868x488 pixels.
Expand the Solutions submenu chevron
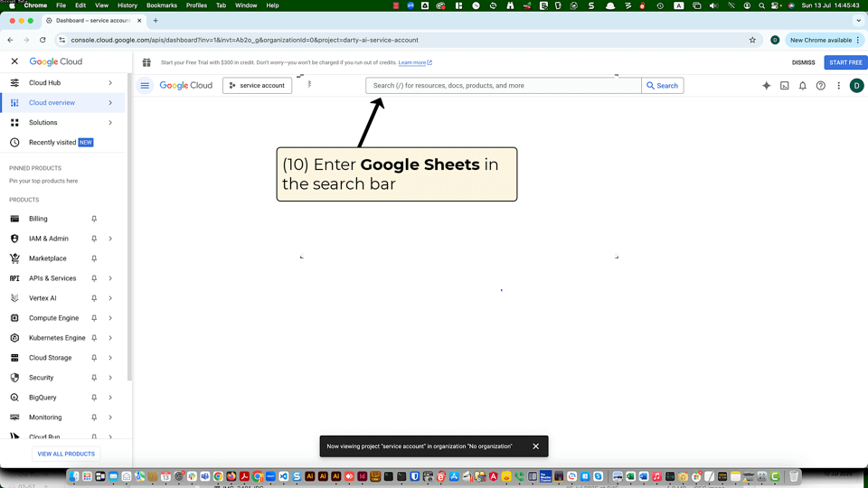pyautogui.click(x=110, y=122)
